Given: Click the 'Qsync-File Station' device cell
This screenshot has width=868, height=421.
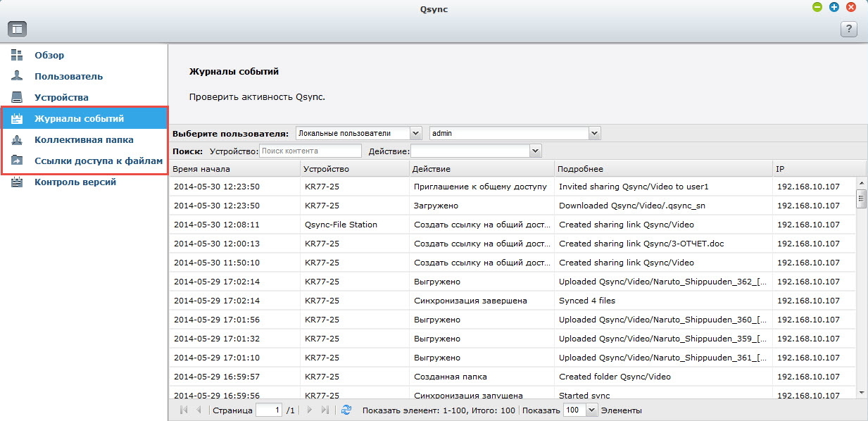Looking at the screenshot, I should (x=341, y=225).
